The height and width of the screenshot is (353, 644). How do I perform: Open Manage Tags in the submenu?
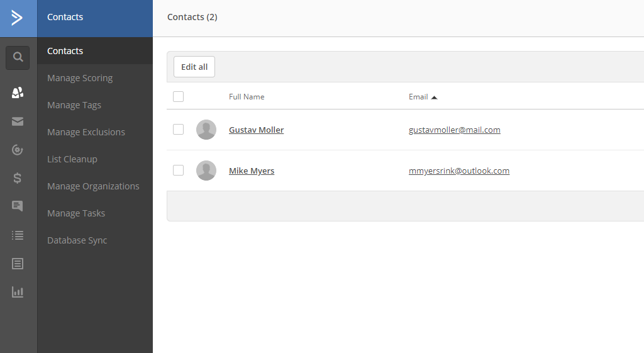tap(74, 105)
